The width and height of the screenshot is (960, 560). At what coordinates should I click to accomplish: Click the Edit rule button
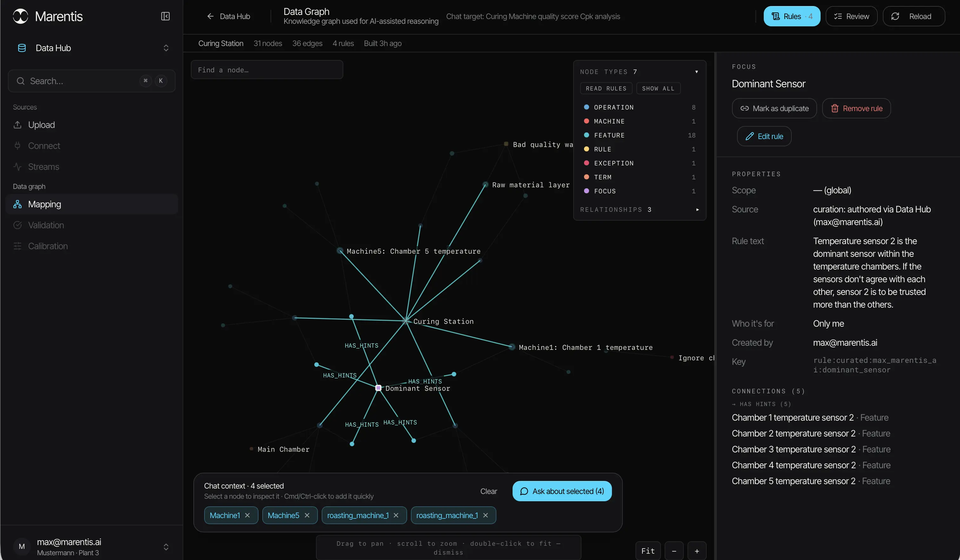[764, 137]
